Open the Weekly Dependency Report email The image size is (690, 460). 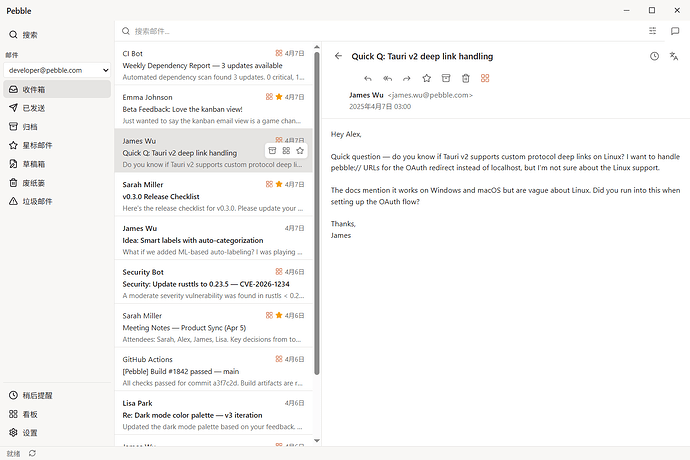pos(213,64)
